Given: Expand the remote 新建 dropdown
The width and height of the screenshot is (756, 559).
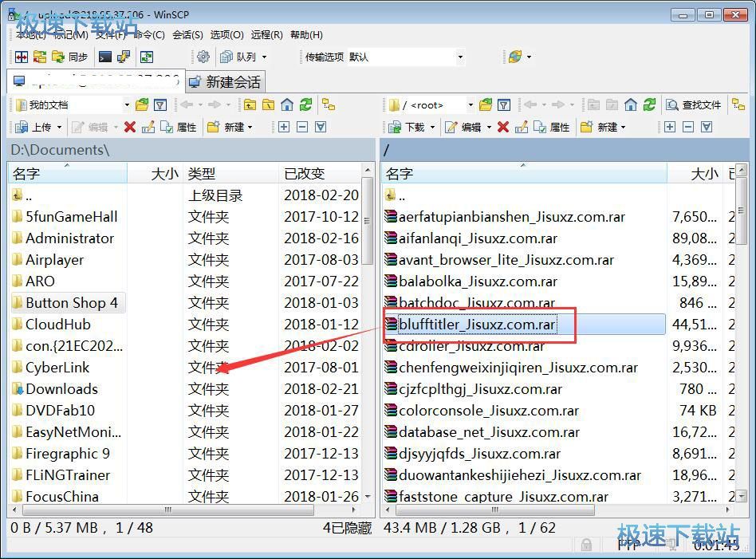Looking at the screenshot, I should click(623, 126).
